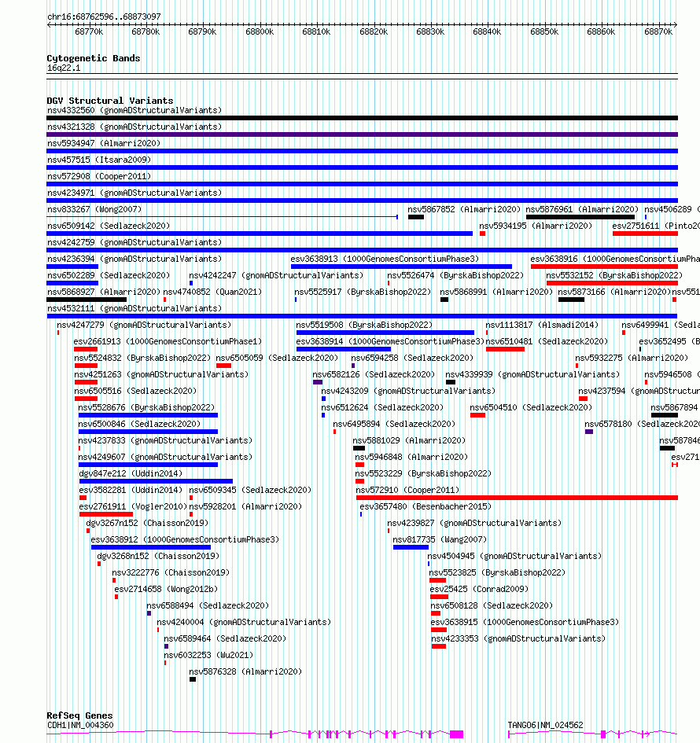Open nsv4243209 gnomAD variant label
The width and height of the screenshot is (700, 743).
coord(408,392)
